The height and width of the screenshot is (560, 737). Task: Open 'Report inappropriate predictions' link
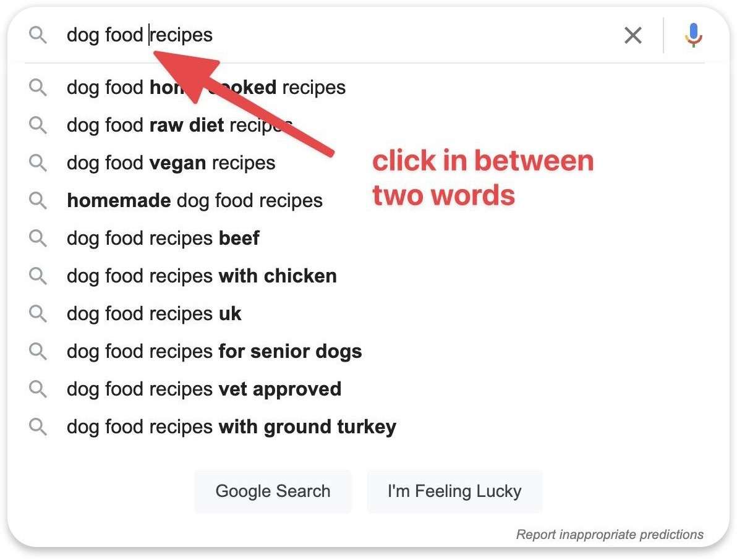[610, 534]
